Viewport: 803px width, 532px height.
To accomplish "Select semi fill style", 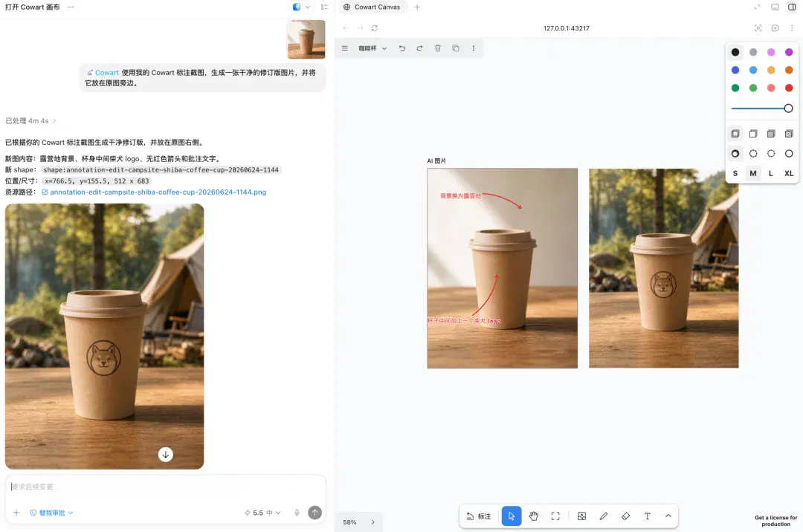I will pos(752,134).
